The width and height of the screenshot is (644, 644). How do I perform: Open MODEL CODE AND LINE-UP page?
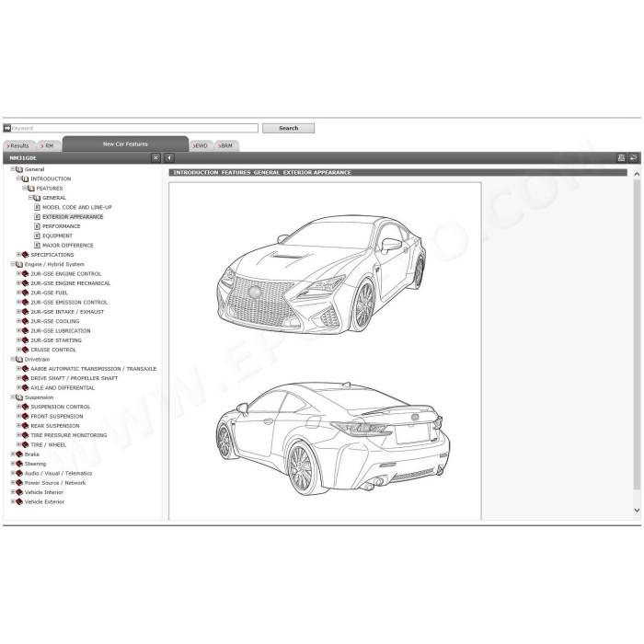pos(76,207)
